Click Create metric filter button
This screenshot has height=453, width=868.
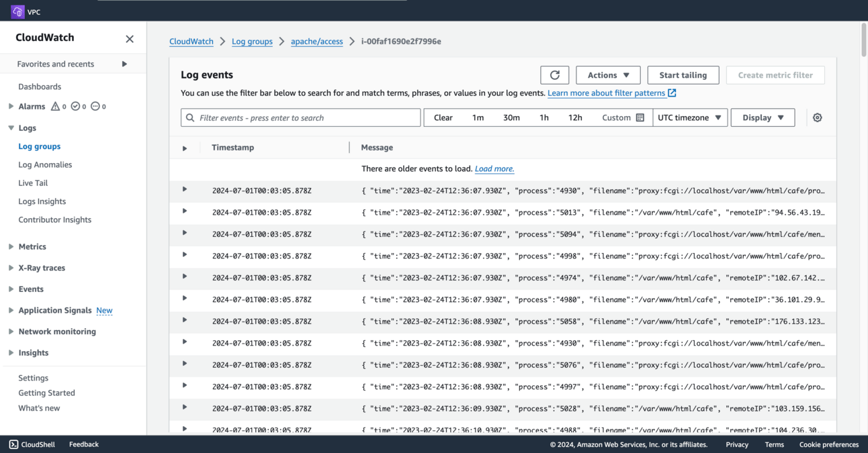click(775, 75)
